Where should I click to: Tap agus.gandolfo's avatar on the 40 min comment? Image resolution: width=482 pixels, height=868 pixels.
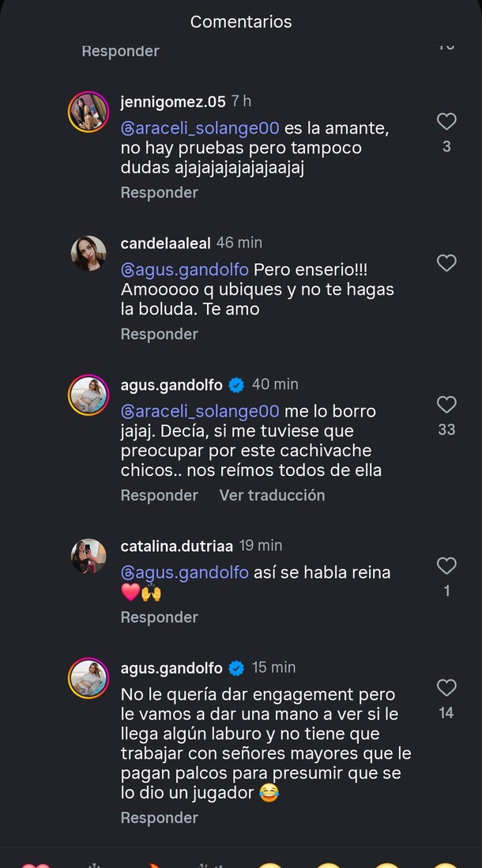[x=88, y=394]
